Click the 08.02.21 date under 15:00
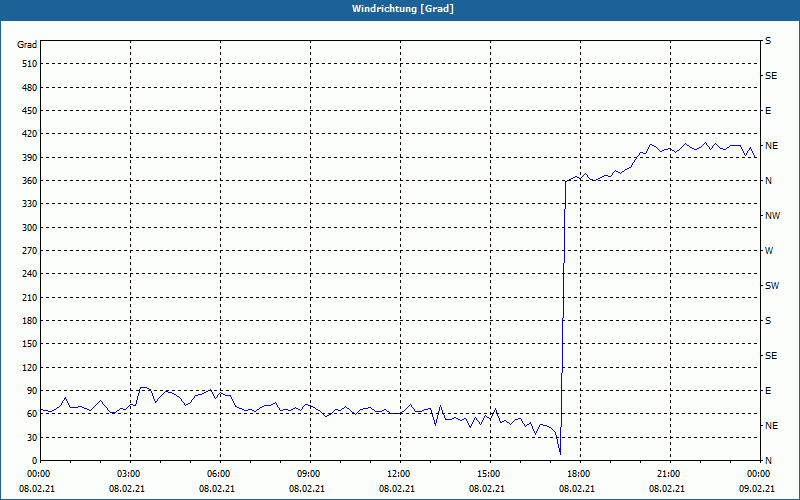Viewport: 800px width, 500px height. 487,489
